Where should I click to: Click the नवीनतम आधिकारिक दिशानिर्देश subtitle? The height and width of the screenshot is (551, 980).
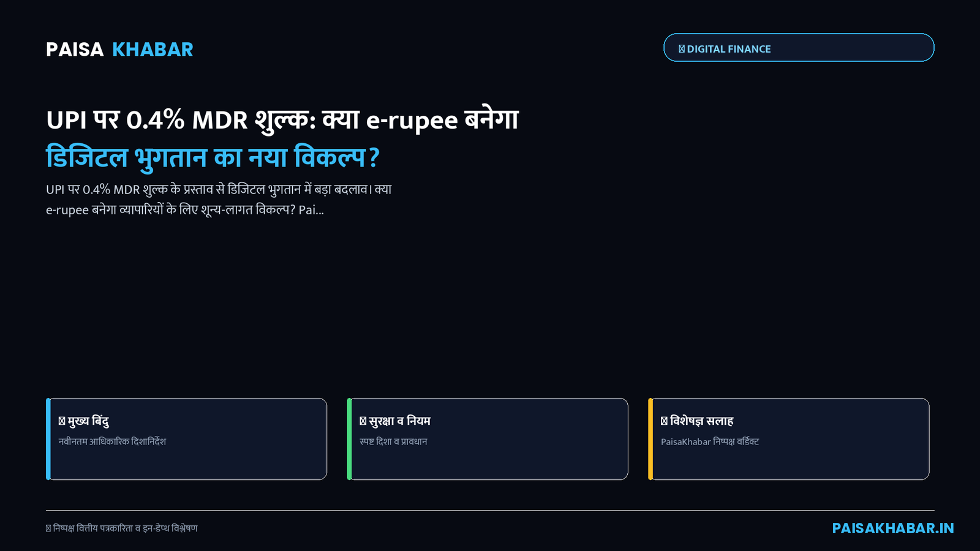[x=112, y=441]
